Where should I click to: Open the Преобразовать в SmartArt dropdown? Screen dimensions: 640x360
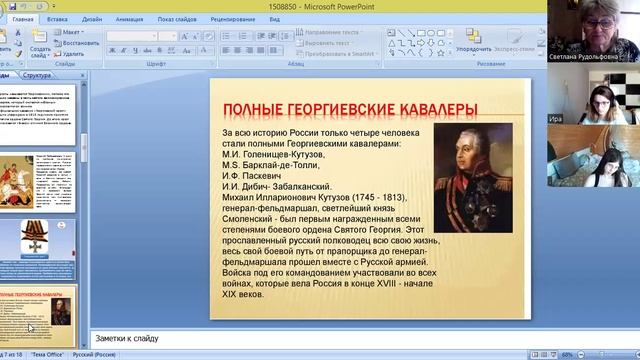pos(336,53)
